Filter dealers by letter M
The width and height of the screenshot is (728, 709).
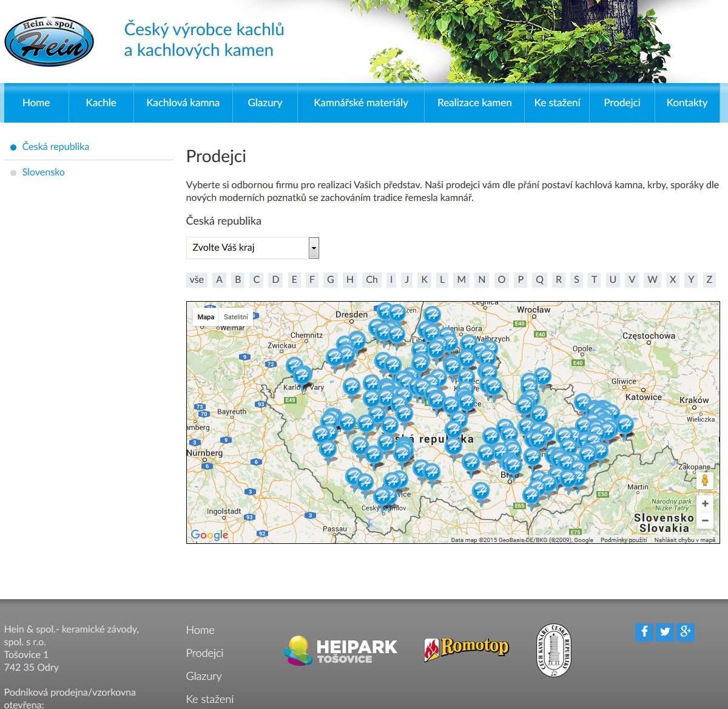(x=462, y=280)
